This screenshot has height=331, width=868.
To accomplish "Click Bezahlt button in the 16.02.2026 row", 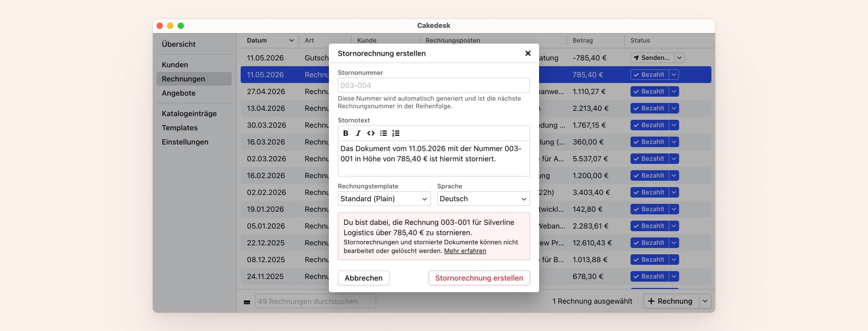I will tap(649, 175).
